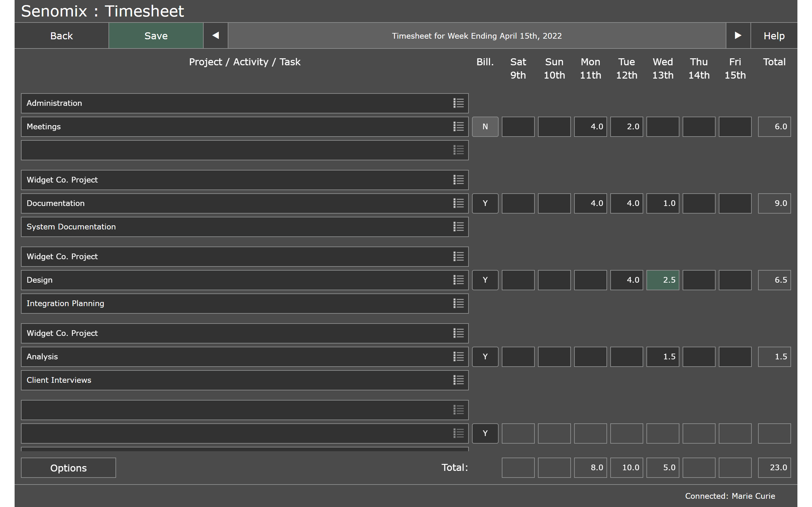The height and width of the screenshot is (507, 812).
Task: Open the Widget Co. Project selector above Analysis
Action: pos(458,333)
